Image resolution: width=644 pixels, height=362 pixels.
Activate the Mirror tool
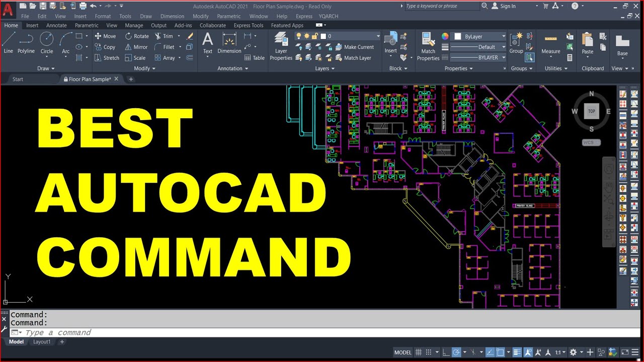pyautogui.click(x=136, y=47)
